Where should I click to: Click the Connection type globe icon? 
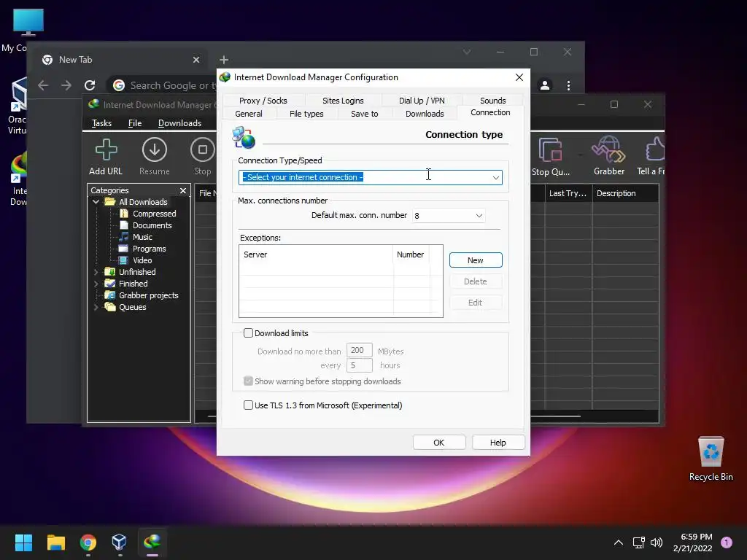pyautogui.click(x=244, y=138)
